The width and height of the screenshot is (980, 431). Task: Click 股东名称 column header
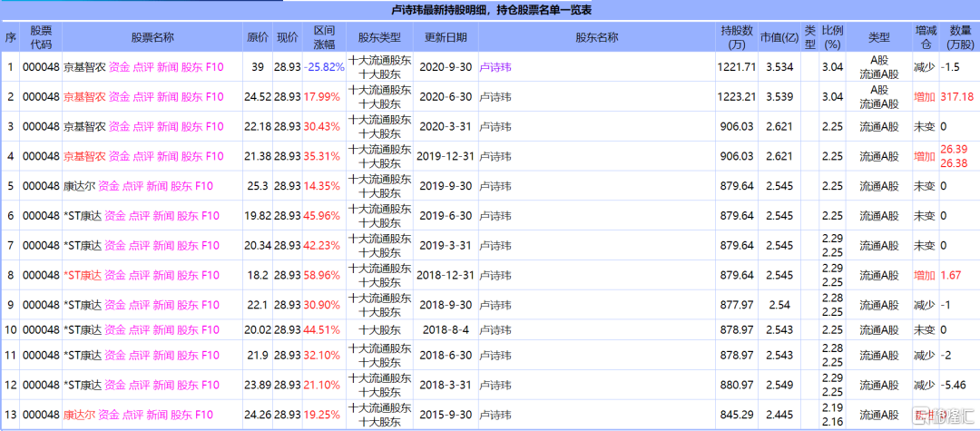point(596,37)
